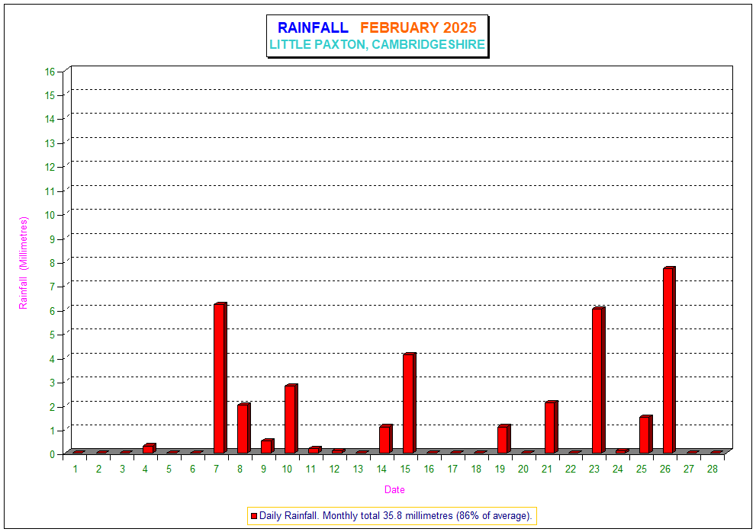Click x-axis date label '26'
This screenshot has height=532, width=756.
pyautogui.click(x=665, y=469)
